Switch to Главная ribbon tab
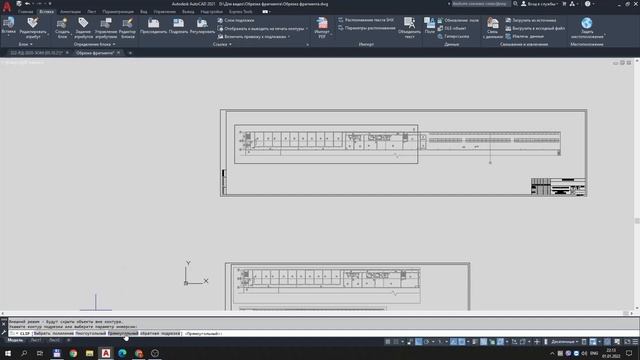 (x=25, y=12)
